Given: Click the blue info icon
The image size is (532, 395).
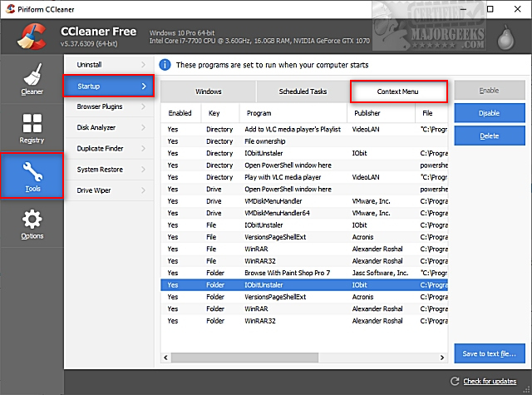Looking at the screenshot, I should [165, 64].
